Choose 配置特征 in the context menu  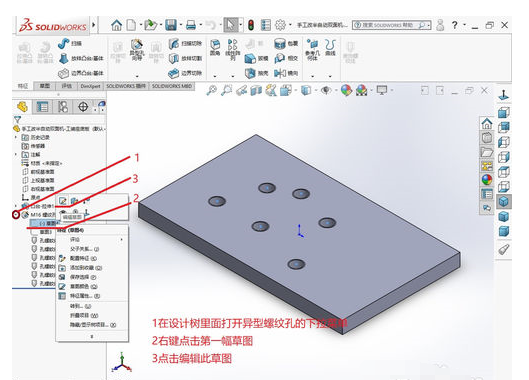pyautogui.click(x=92, y=259)
